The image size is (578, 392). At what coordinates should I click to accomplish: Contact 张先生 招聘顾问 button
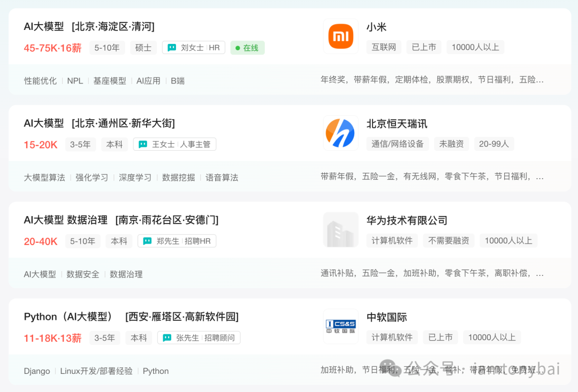click(199, 338)
